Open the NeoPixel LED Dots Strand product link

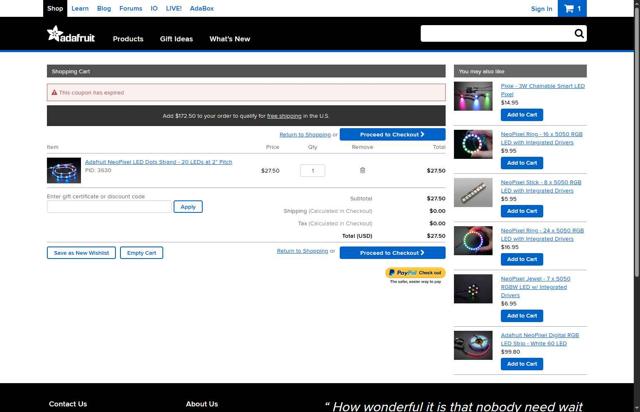pos(158,162)
